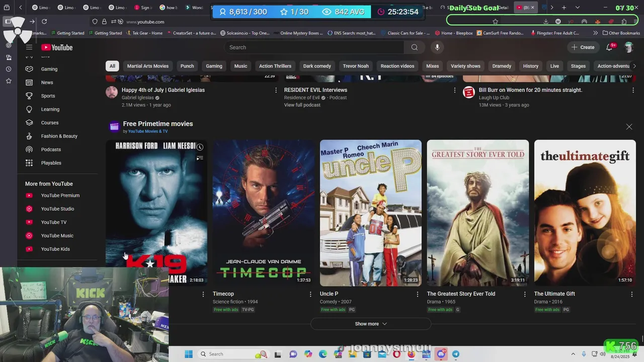This screenshot has height=362, width=644.
Task: Open the Uncle P movie poster
Action: pos(371,213)
